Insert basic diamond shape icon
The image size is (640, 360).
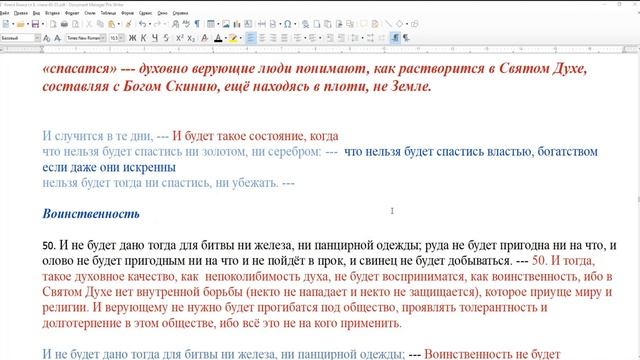click(399, 24)
